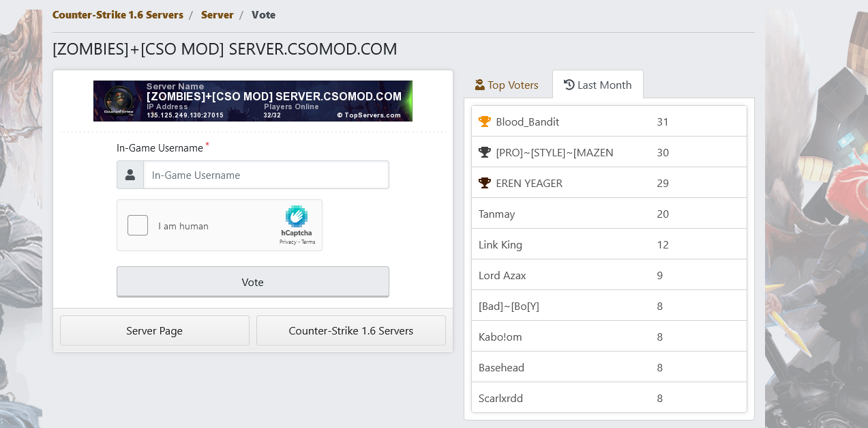Click the hCaptcha logo icon
This screenshot has width=868, height=428.
coord(297,216)
